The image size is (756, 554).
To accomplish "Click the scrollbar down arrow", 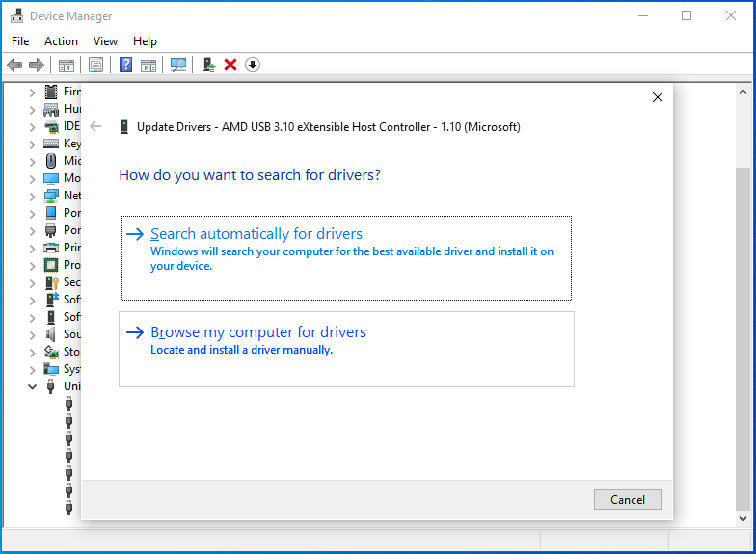I will [742, 518].
